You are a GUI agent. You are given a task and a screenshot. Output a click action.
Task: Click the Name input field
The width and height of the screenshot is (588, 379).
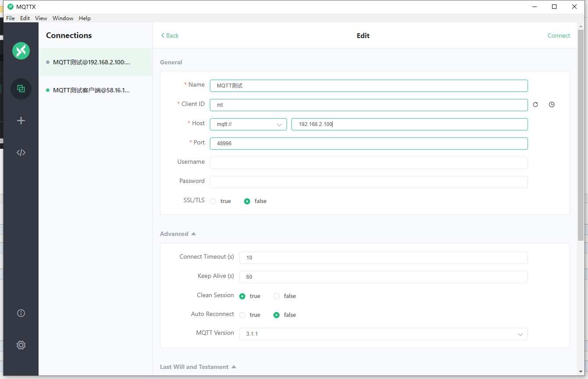click(369, 86)
